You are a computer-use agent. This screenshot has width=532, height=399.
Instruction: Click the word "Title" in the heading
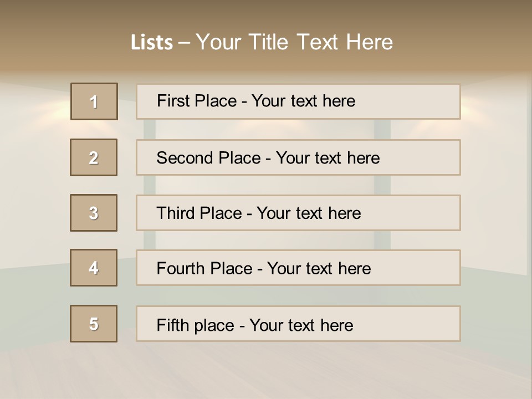pyautogui.click(x=268, y=43)
